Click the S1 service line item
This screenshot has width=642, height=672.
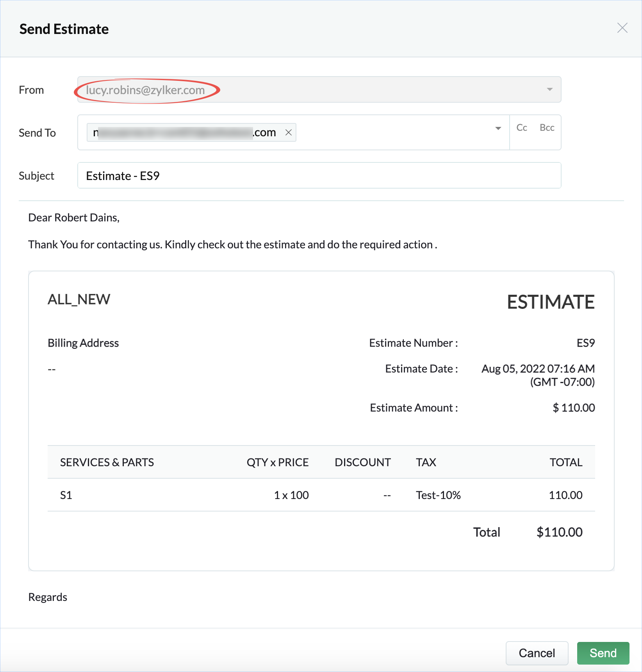point(66,495)
